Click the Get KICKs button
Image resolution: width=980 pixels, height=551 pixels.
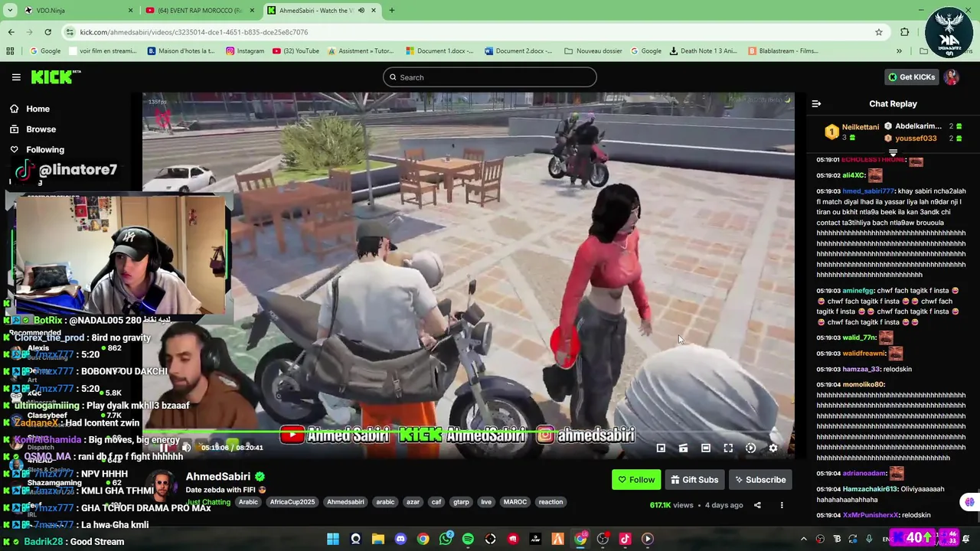pyautogui.click(x=911, y=77)
